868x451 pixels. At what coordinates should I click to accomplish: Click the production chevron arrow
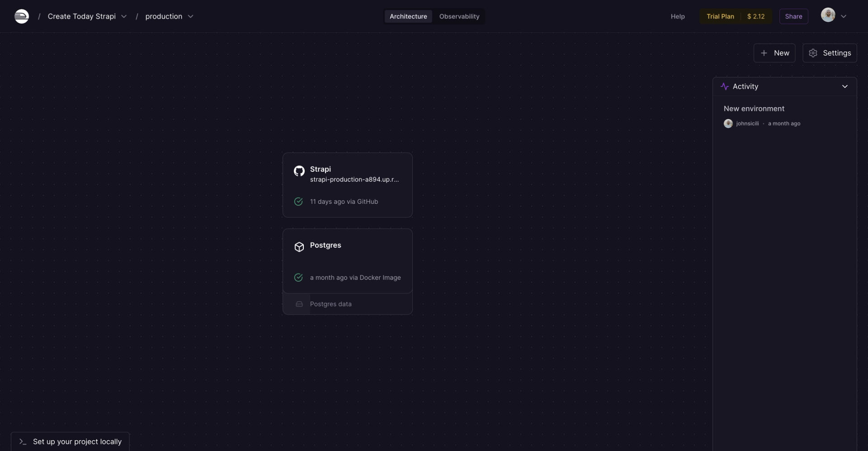pyautogui.click(x=190, y=16)
